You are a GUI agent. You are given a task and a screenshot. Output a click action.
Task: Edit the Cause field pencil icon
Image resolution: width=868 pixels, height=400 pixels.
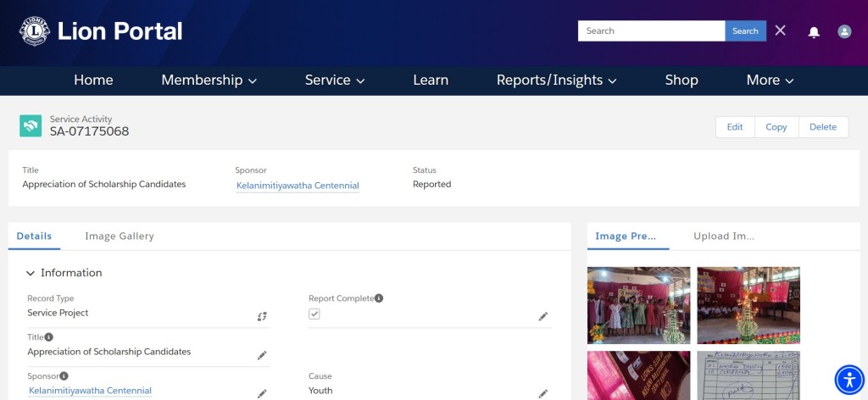tap(543, 394)
